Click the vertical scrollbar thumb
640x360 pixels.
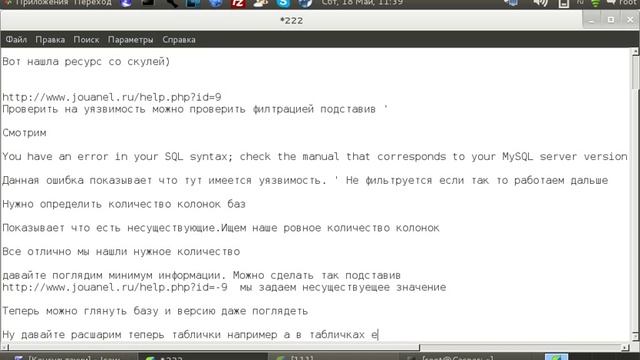(636, 72)
